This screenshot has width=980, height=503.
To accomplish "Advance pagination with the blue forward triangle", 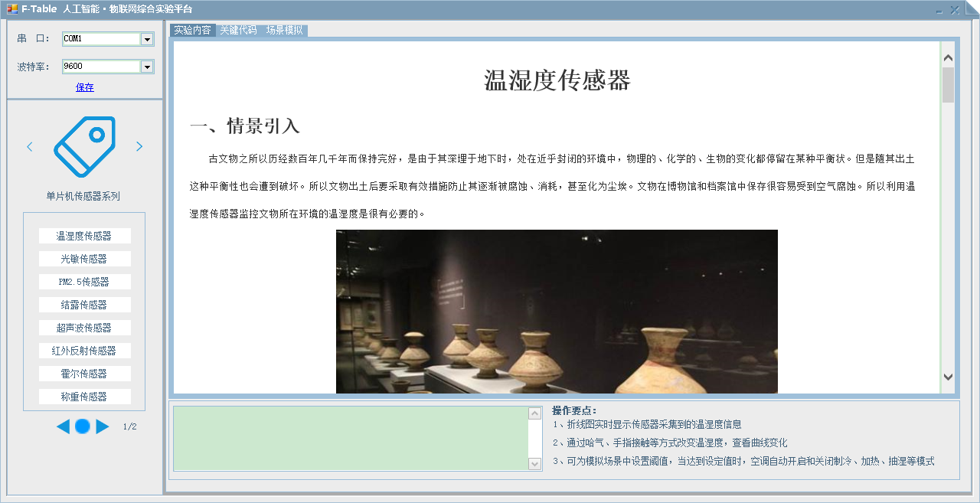I will point(102,427).
